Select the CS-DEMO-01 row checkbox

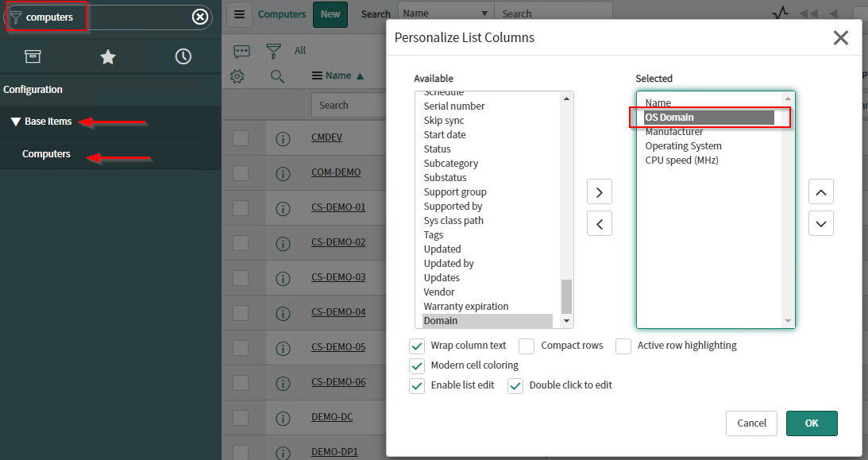tap(241, 207)
